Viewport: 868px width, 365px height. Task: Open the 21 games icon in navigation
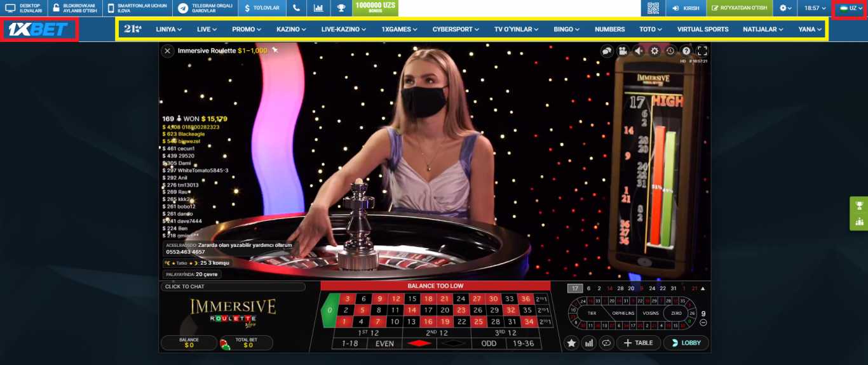tap(133, 29)
